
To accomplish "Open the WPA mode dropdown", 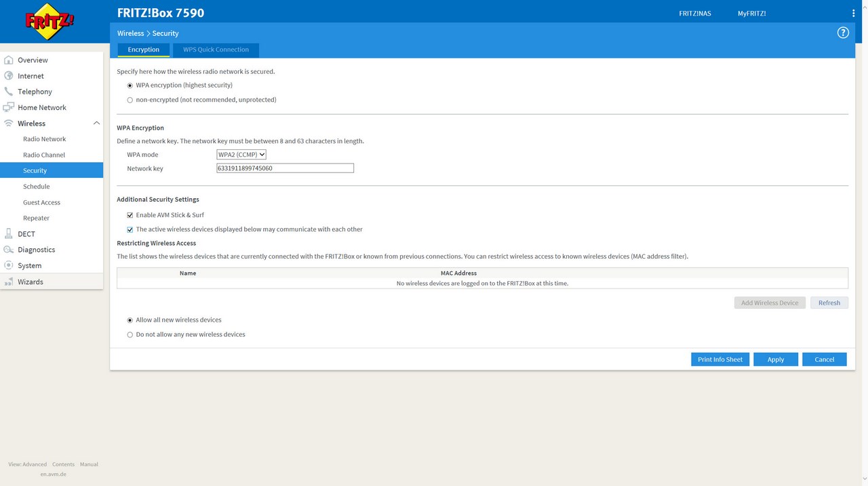I will (x=241, y=155).
